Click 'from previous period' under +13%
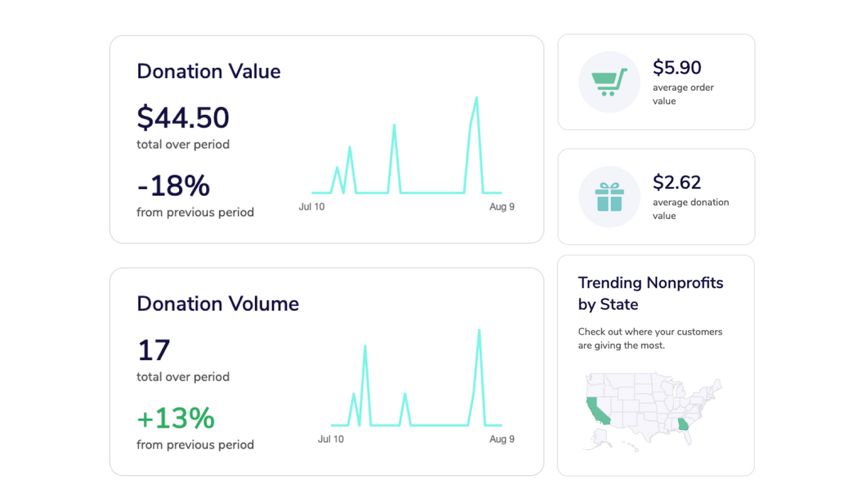 tap(195, 445)
